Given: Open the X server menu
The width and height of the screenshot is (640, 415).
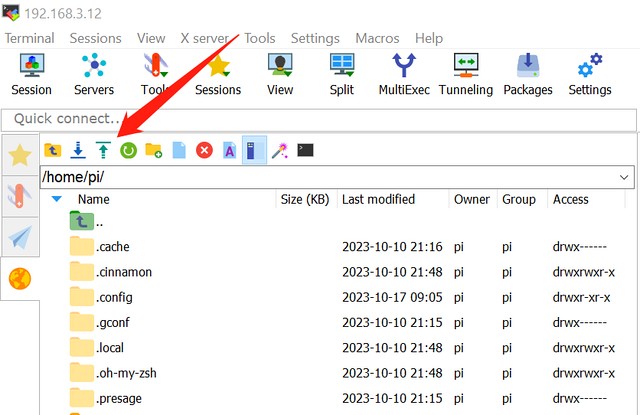Looking at the screenshot, I should 204,38.
